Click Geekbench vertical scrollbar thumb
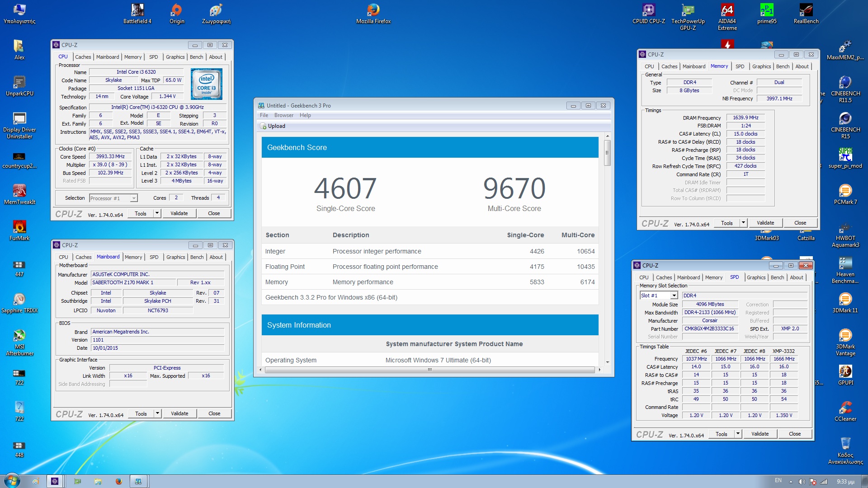Screen dimensions: 868x488 click(607, 153)
